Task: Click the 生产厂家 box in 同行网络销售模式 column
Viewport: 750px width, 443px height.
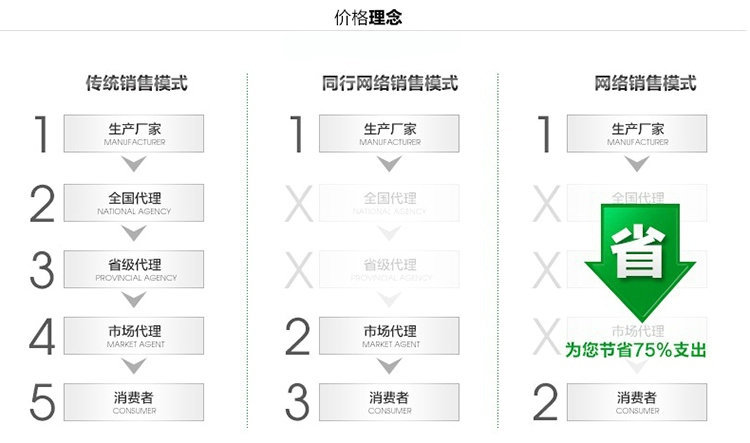Action: click(389, 133)
